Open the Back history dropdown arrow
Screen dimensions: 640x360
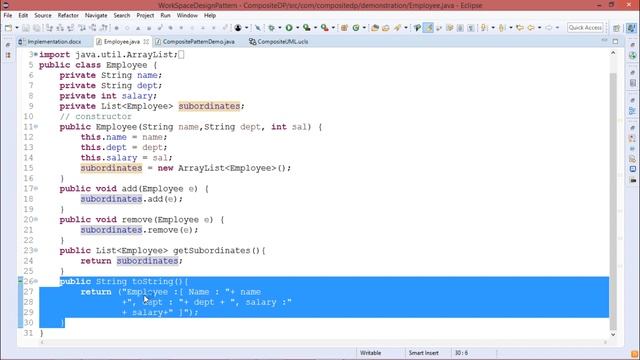pos(539,28)
